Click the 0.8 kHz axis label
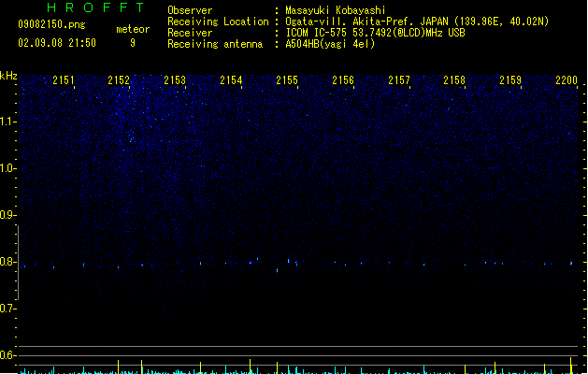The height and width of the screenshot is (374, 588). click(x=7, y=262)
